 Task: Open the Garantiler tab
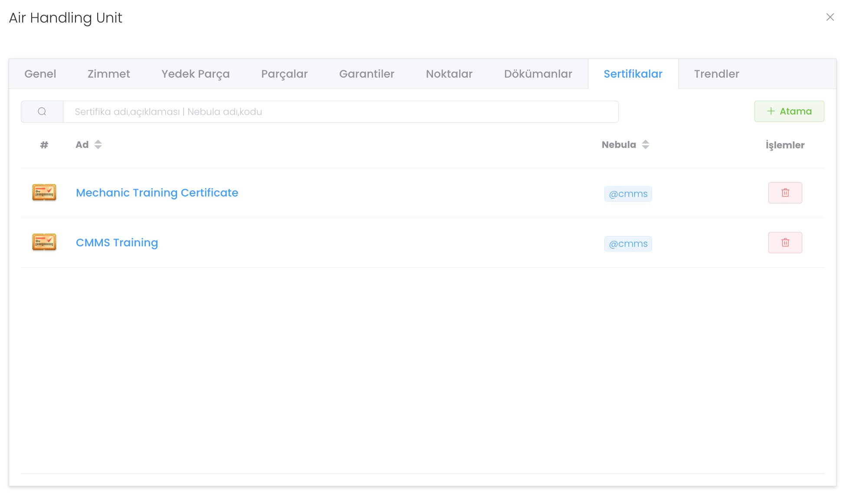pos(367,74)
